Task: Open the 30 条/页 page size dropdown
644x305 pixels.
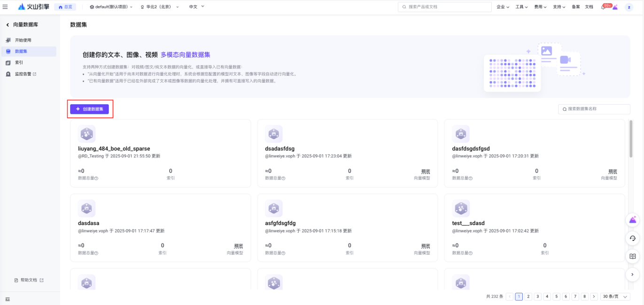Action: click(x=615, y=297)
